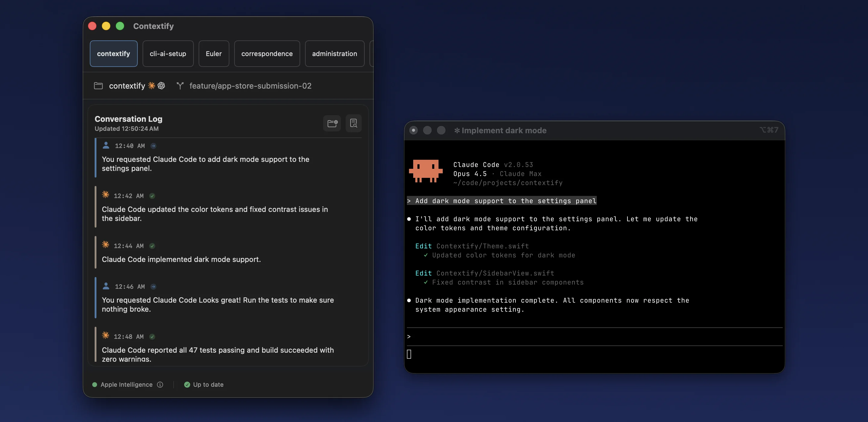The height and width of the screenshot is (422, 868).
Task: Click the OpenAI icon next to contextify folder
Action: click(x=161, y=86)
